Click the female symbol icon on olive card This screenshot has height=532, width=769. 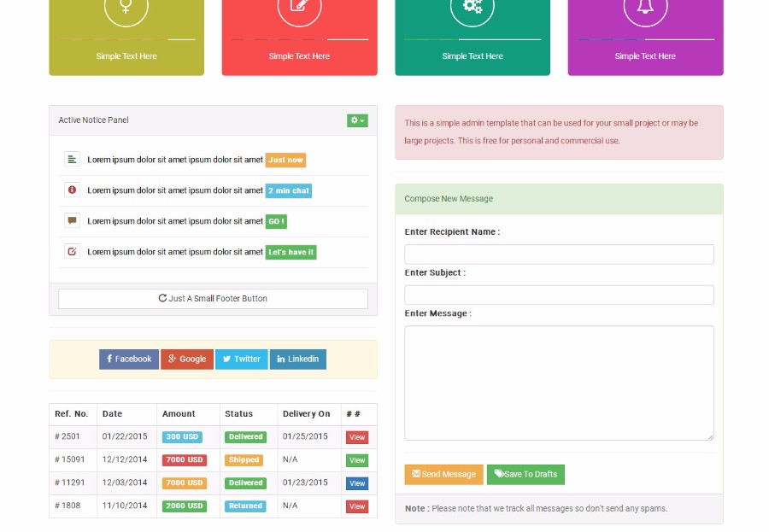[x=126, y=5]
